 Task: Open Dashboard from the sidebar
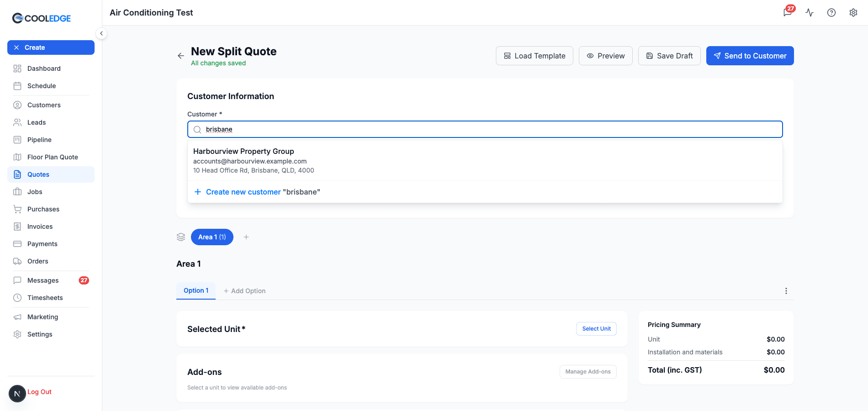(x=51, y=68)
